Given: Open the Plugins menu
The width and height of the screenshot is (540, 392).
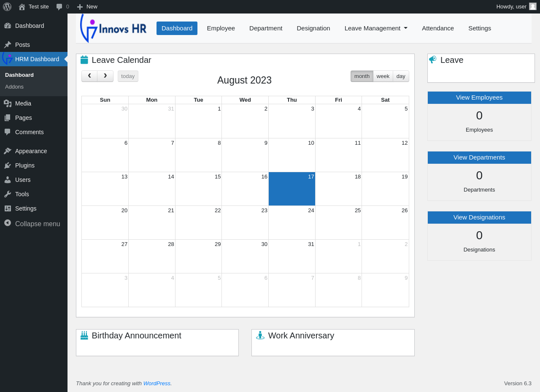Looking at the screenshot, I should pyautogui.click(x=34, y=165).
